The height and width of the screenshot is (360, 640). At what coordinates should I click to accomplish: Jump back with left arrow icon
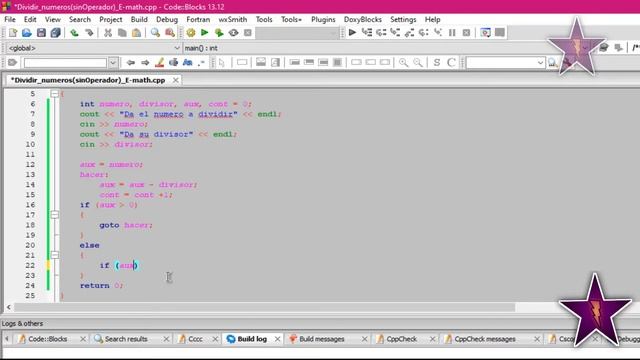[131, 62]
